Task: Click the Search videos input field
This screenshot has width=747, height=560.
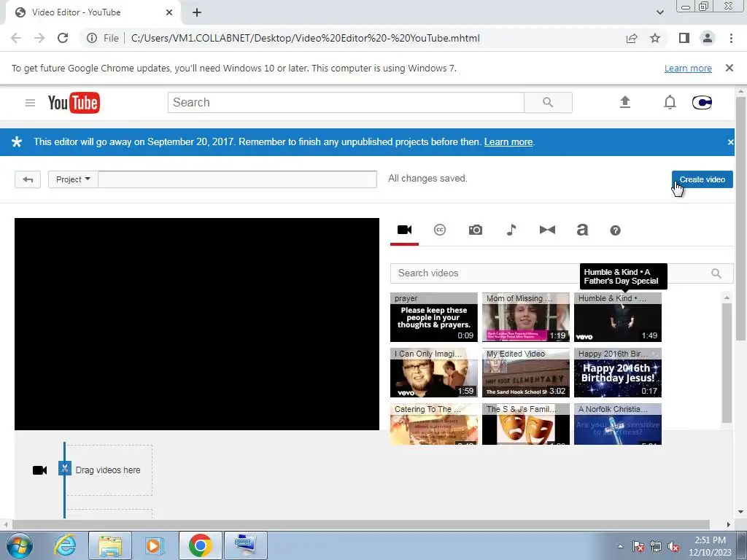Action: pyautogui.click(x=548, y=273)
